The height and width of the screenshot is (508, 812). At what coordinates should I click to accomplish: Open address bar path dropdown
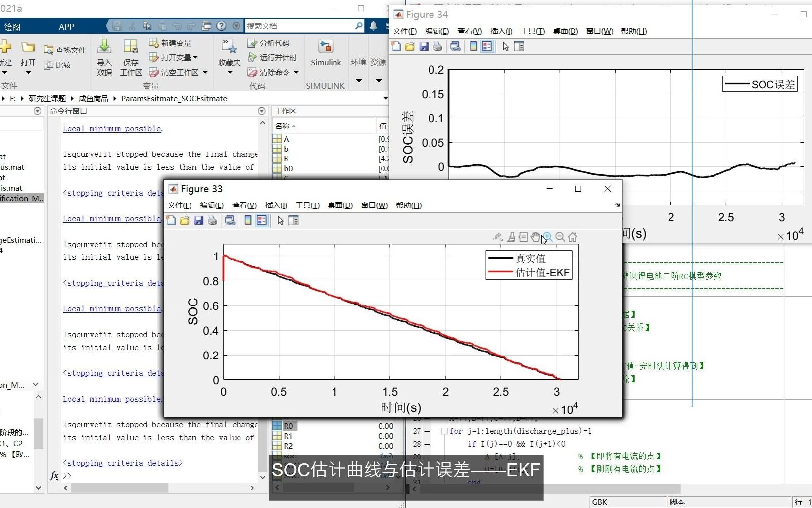(386, 98)
